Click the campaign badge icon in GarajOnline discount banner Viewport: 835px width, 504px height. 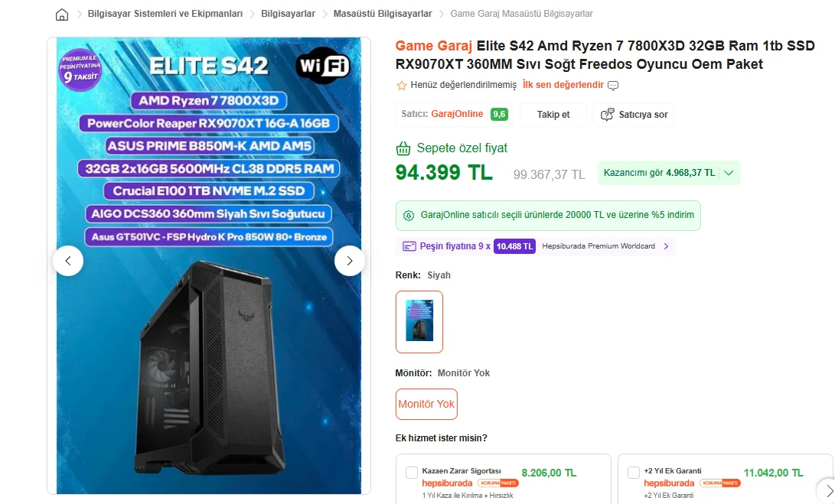click(409, 216)
